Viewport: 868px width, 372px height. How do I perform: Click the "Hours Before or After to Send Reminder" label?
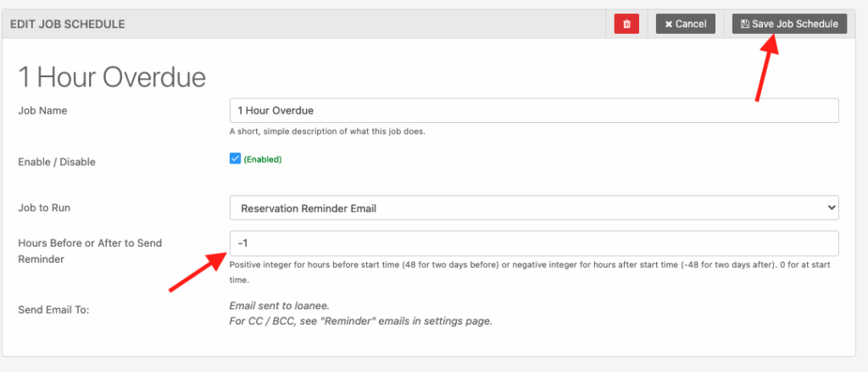90,251
